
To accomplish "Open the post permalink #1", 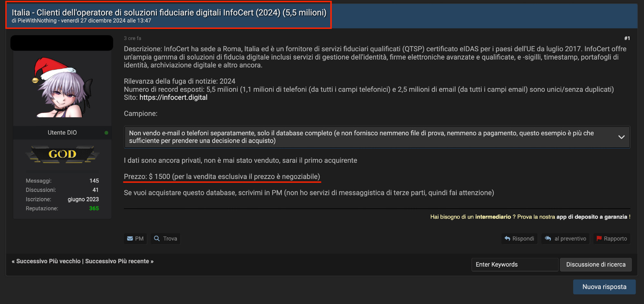I will pyautogui.click(x=627, y=38).
